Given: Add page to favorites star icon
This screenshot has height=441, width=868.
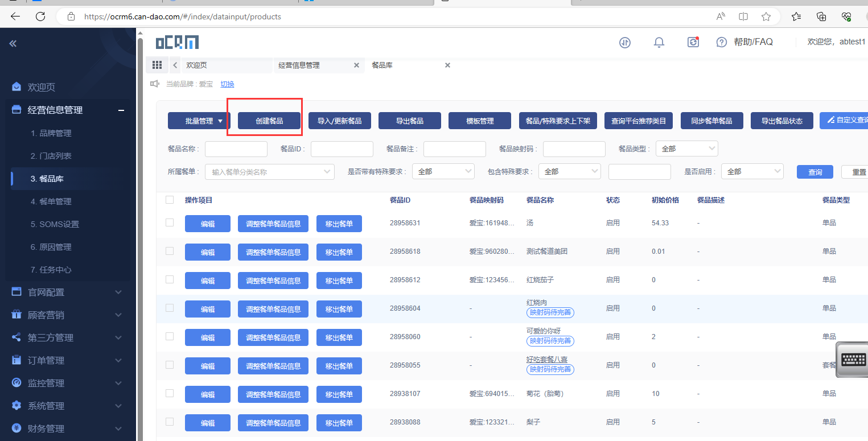Looking at the screenshot, I should 766,17.
